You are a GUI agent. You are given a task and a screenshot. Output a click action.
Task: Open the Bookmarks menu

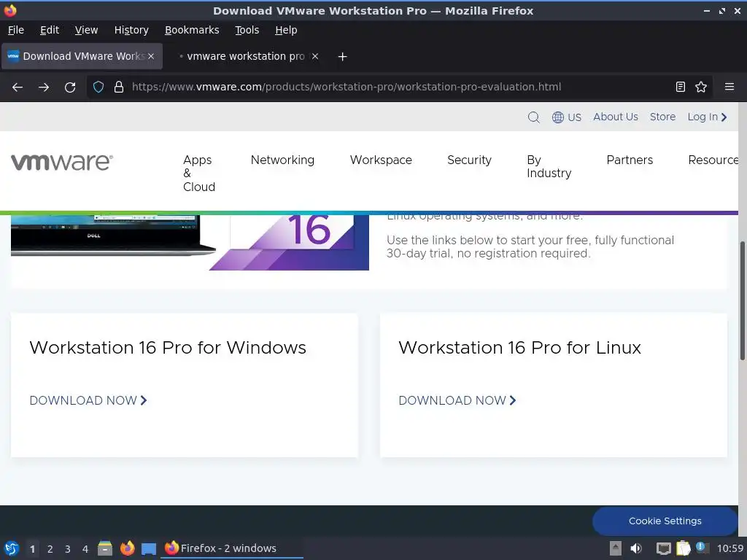(192, 30)
